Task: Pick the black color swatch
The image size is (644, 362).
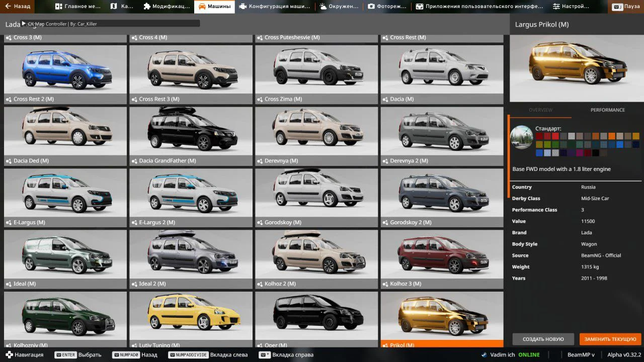Action: tap(596, 153)
